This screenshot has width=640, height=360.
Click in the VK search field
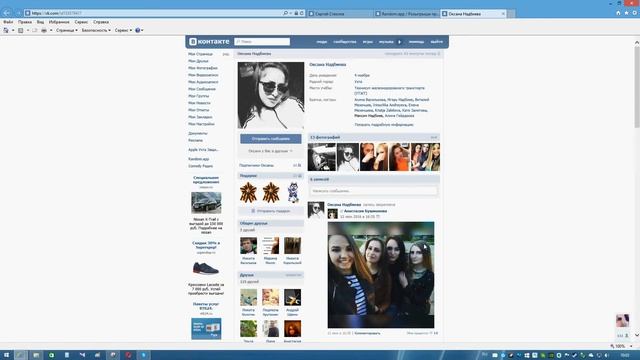point(262,42)
